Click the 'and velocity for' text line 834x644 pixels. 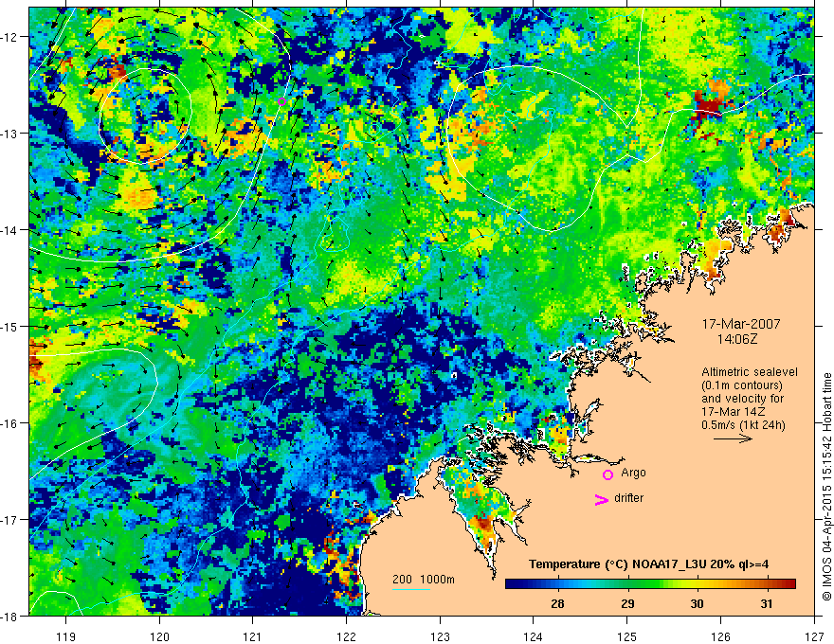click(x=742, y=399)
